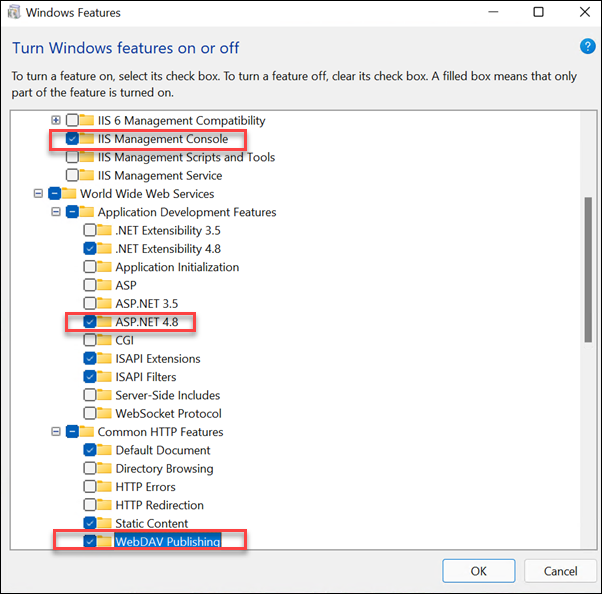This screenshot has width=602, height=594.
Task: Click the World Wide Web Services folder icon
Action: point(69,194)
